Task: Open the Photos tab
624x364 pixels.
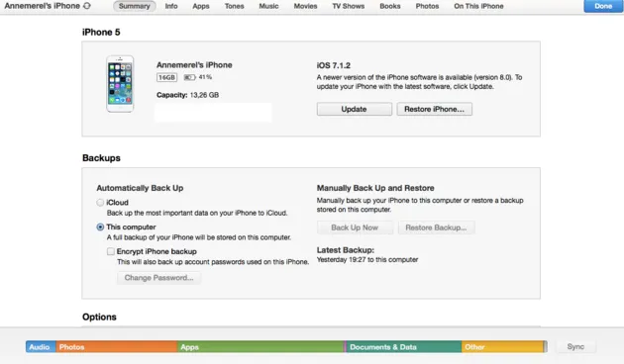Action: pos(427,6)
